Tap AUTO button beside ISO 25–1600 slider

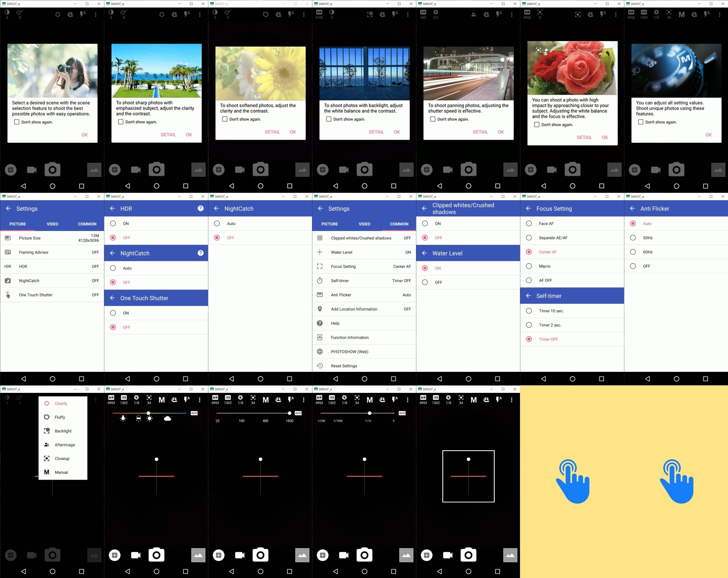pos(298,413)
